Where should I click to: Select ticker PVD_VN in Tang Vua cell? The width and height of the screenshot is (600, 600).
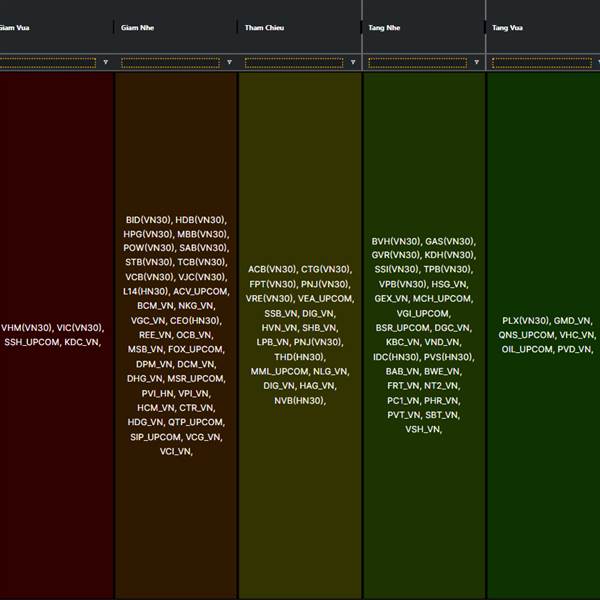[574, 349]
